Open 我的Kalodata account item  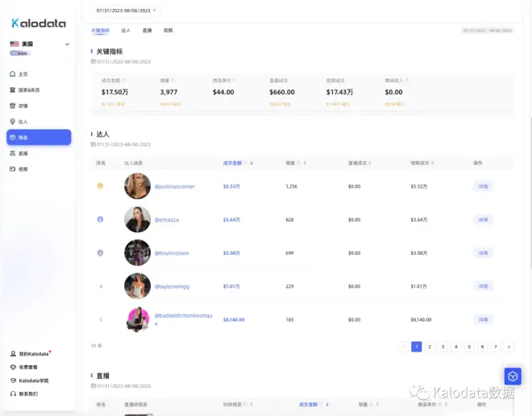13,354
